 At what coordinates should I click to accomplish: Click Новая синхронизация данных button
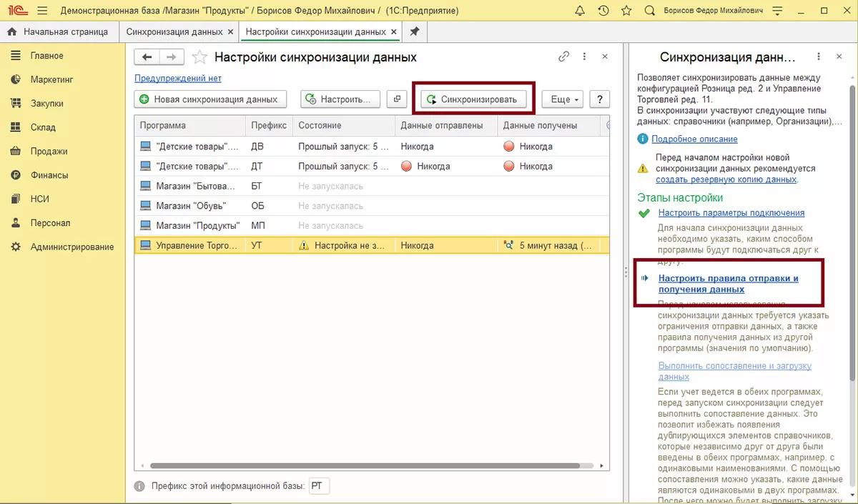(x=210, y=99)
